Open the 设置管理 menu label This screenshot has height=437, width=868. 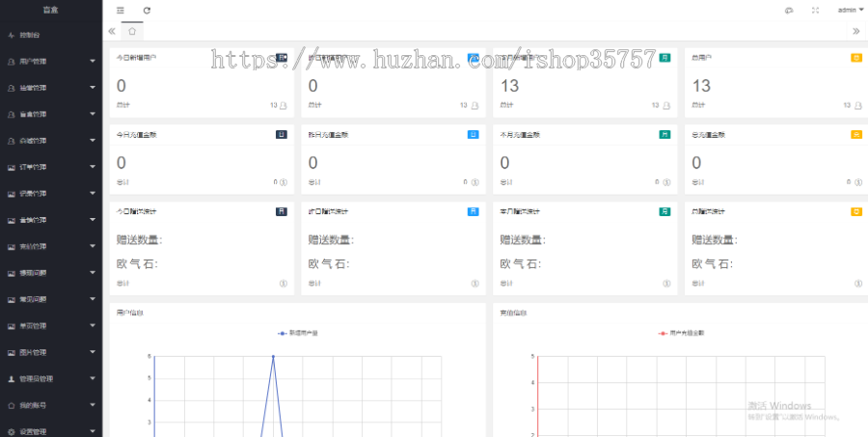(33, 432)
